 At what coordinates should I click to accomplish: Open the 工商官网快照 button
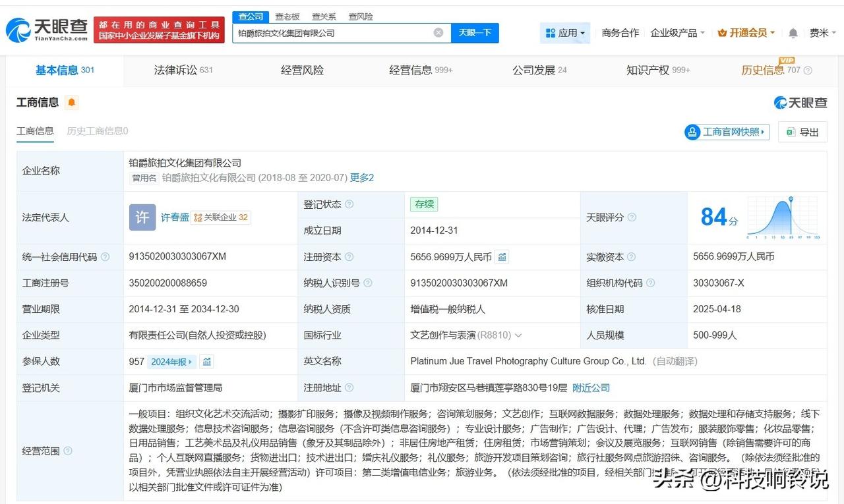tap(727, 132)
